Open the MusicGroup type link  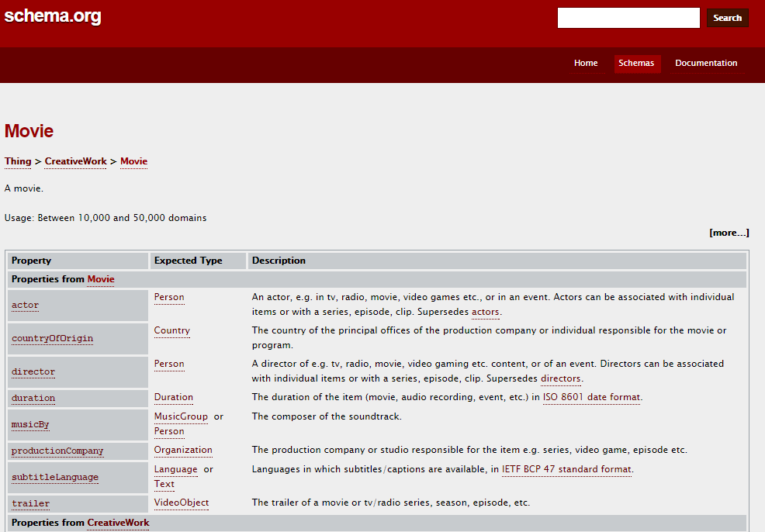(181, 417)
